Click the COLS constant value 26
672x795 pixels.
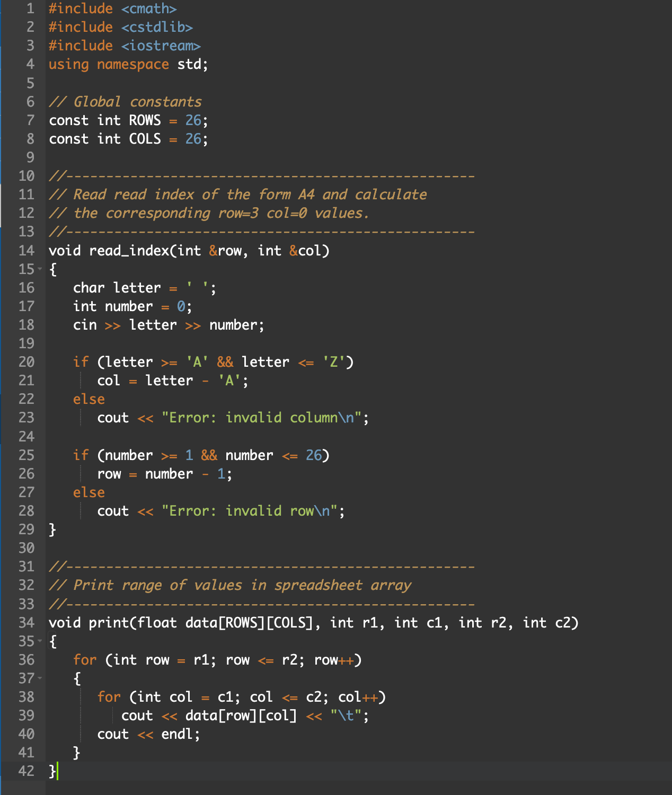pyautogui.click(x=193, y=139)
